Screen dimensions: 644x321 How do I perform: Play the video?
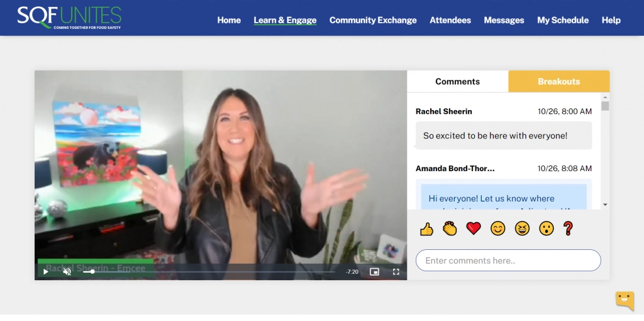[x=45, y=272]
